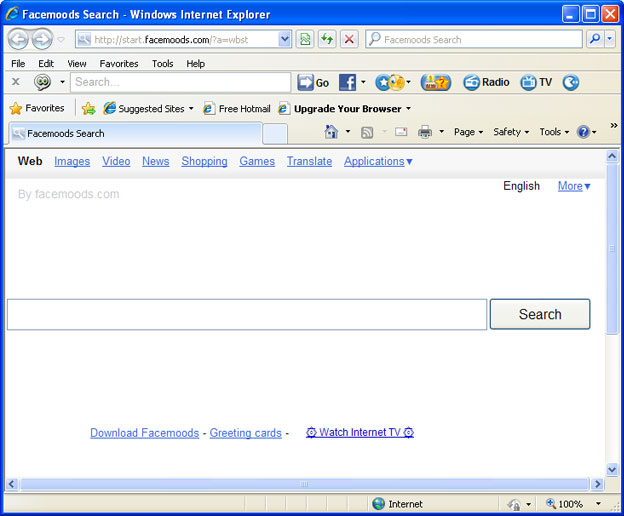The image size is (624, 516).
Task: Open the Safety command menu
Action: (511, 132)
